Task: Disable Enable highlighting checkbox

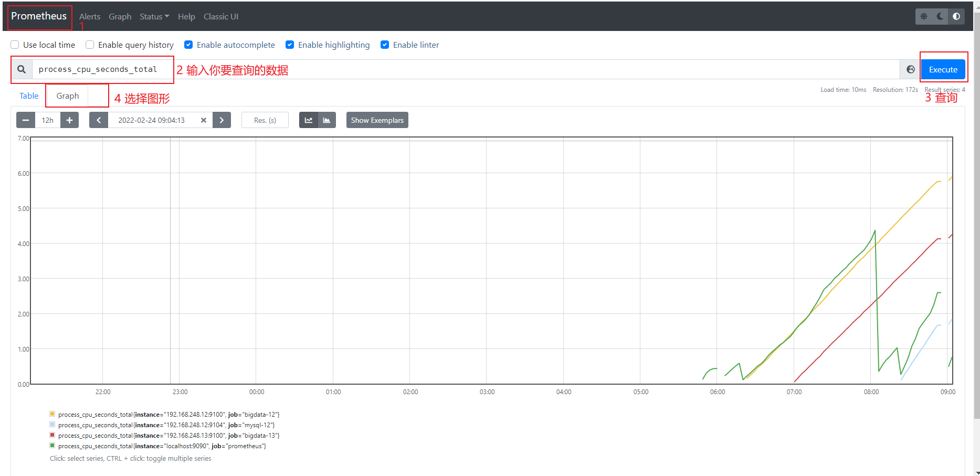Action: 290,45
